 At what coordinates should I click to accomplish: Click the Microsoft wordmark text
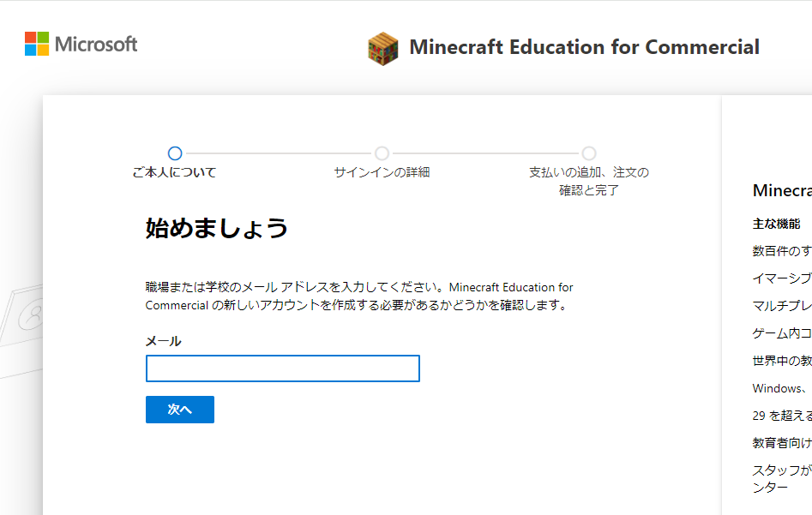click(x=96, y=45)
